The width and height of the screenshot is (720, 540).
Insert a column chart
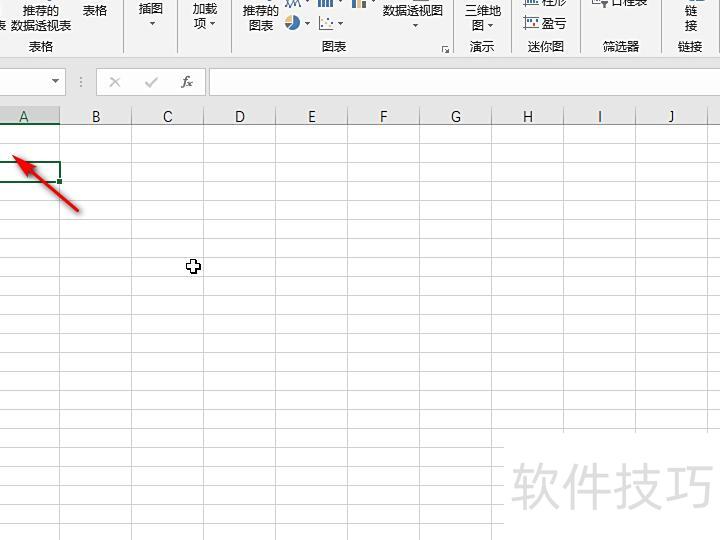tap(326, 3)
